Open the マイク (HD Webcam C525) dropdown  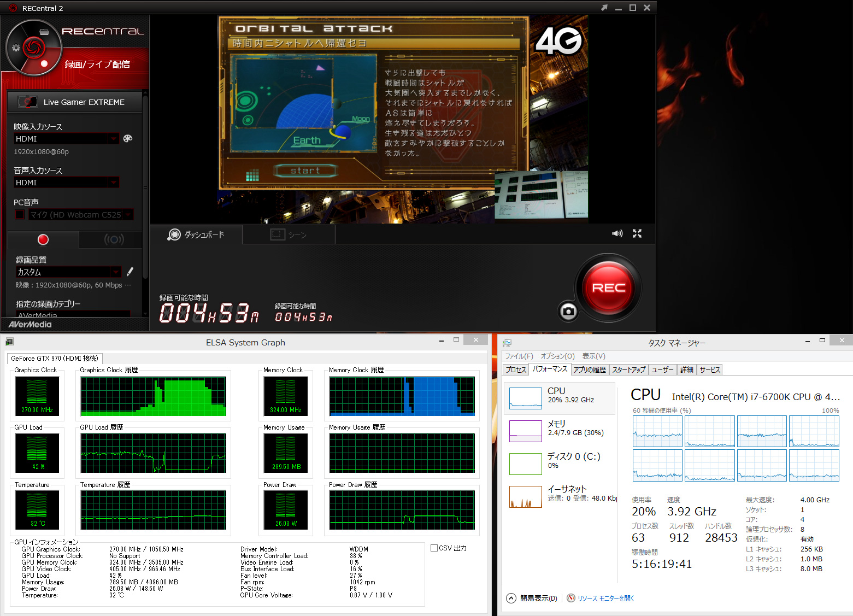(x=128, y=214)
